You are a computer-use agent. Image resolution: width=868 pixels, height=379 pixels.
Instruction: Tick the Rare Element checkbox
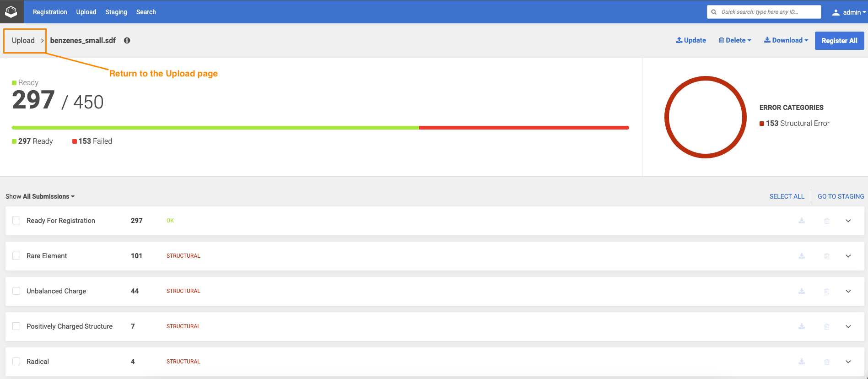coord(16,256)
